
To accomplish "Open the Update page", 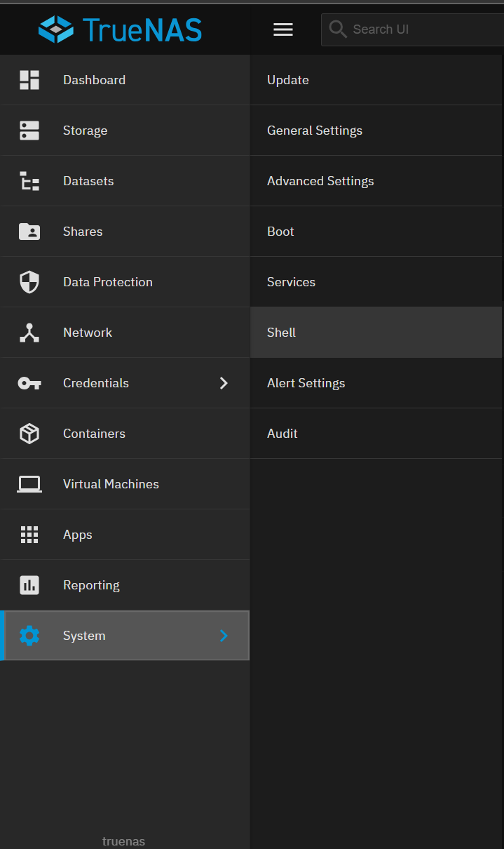I will [x=288, y=80].
